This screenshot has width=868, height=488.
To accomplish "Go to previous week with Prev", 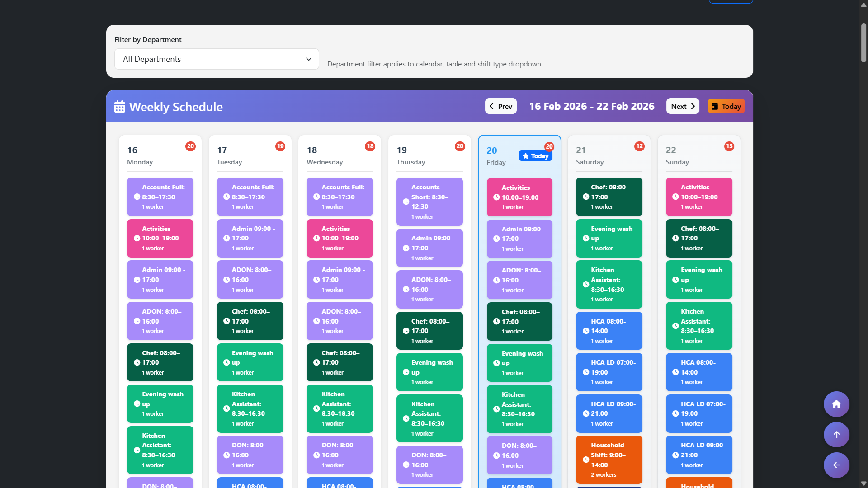I will [x=500, y=106].
